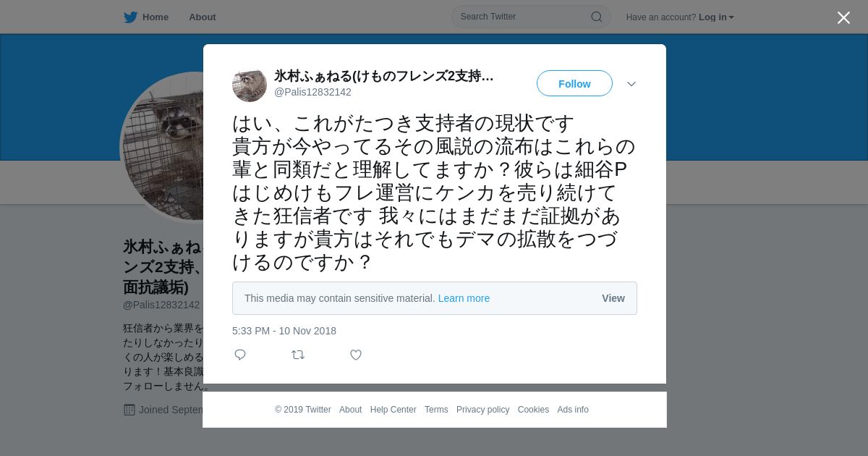
Task: Like the tweet with the heart icon
Action: tap(356, 355)
